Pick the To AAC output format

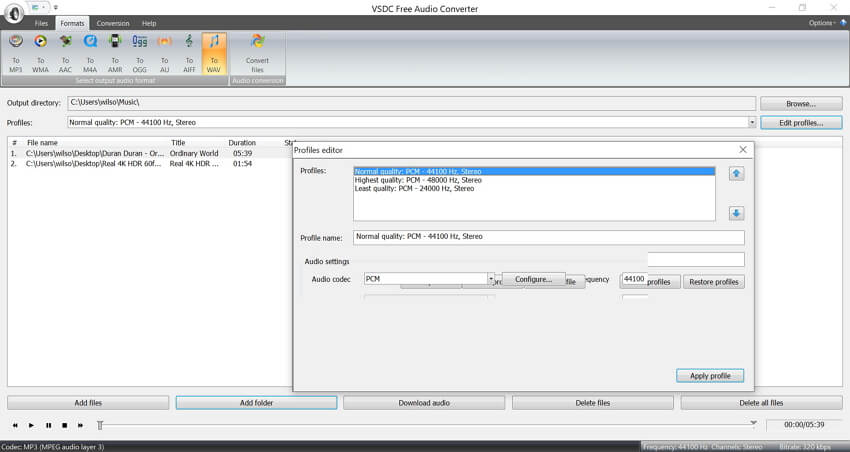65,53
